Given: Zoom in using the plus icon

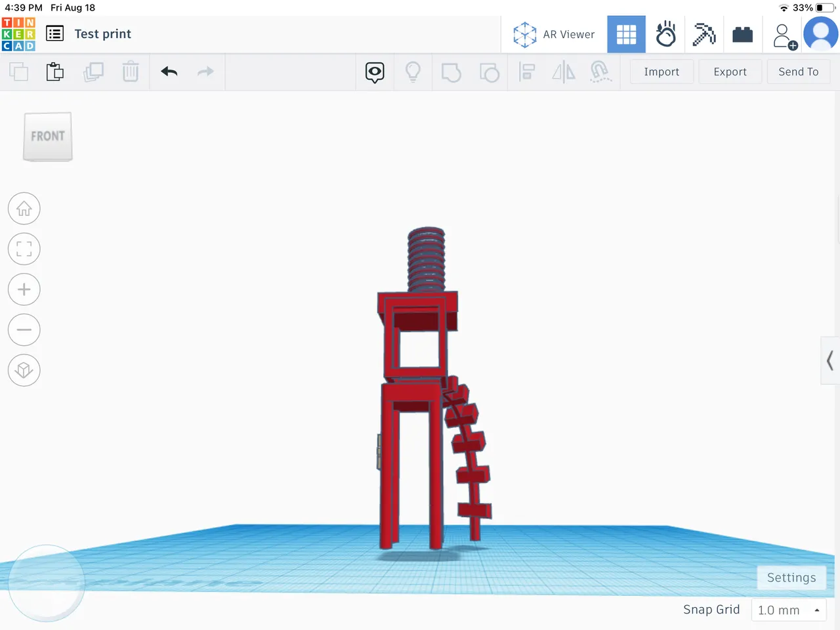Looking at the screenshot, I should click(x=24, y=289).
